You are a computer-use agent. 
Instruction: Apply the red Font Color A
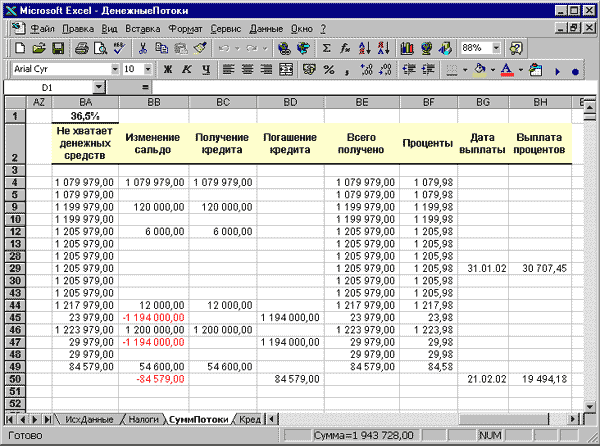507,70
